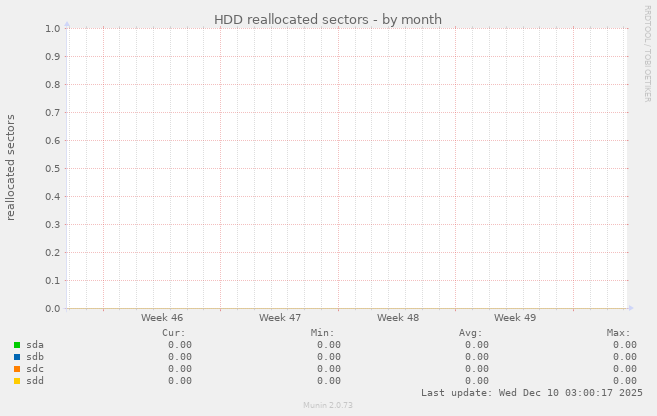Select the sdb legend label
This screenshot has width=657, height=416.
point(35,357)
